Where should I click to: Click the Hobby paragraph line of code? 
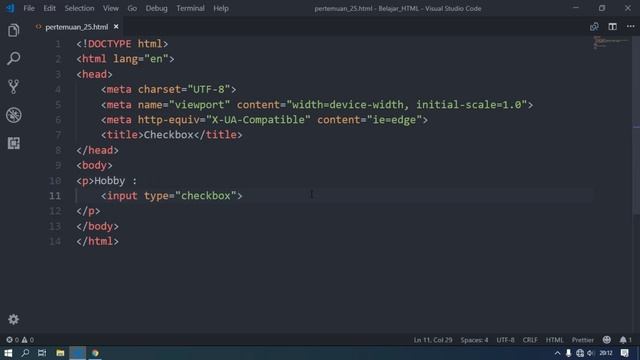point(107,181)
